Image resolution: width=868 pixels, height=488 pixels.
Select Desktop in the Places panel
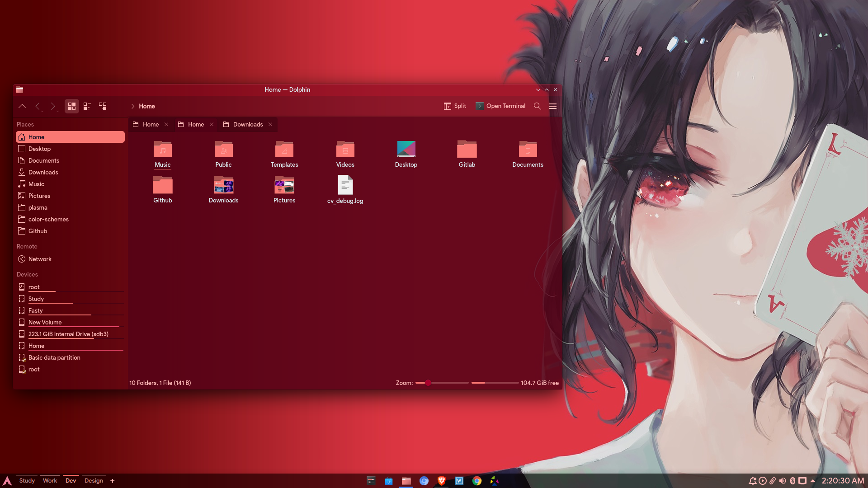(70, 149)
